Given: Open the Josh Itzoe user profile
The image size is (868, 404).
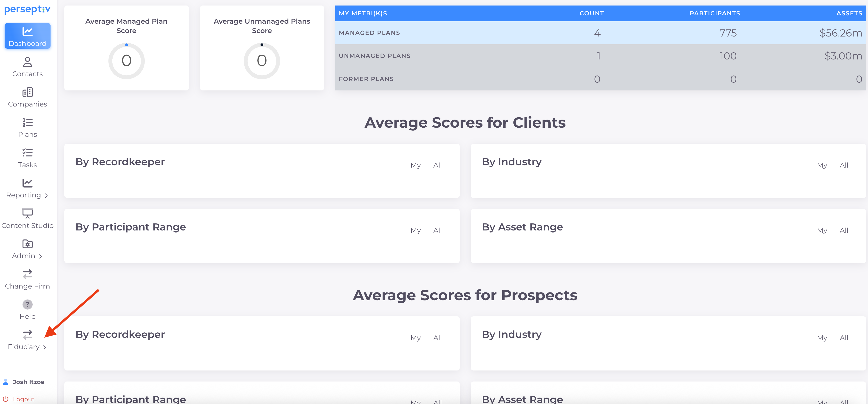Looking at the screenshot, I should (x=28, y=382).
